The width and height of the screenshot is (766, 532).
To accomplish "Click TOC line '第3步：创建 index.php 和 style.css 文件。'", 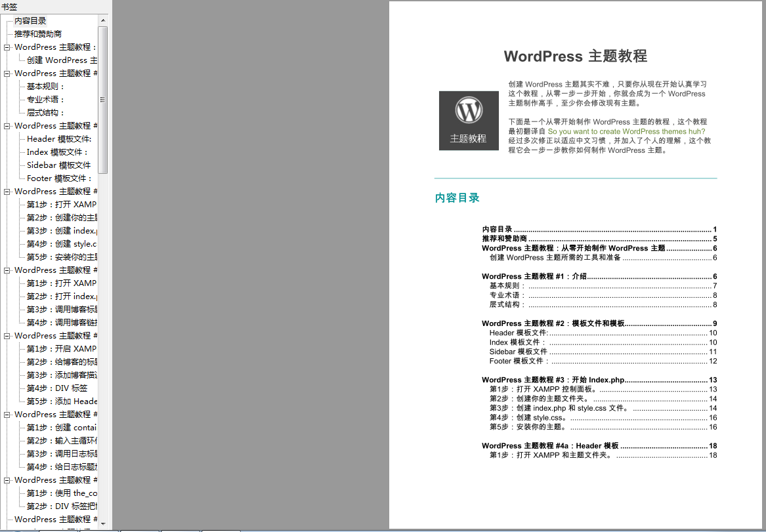I will click(x=603, y=408).
